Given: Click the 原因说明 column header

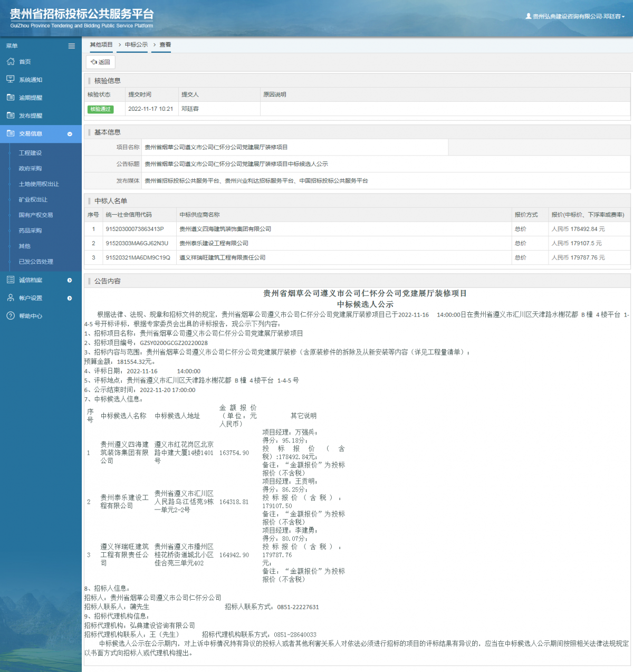Looking at the screenshot, I should 274,94.
